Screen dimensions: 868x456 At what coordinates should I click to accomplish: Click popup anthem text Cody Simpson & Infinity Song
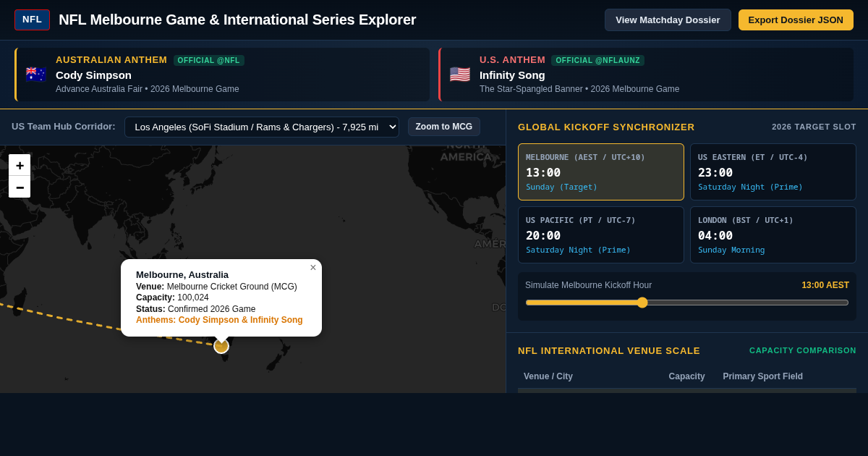tap(219, 320)
